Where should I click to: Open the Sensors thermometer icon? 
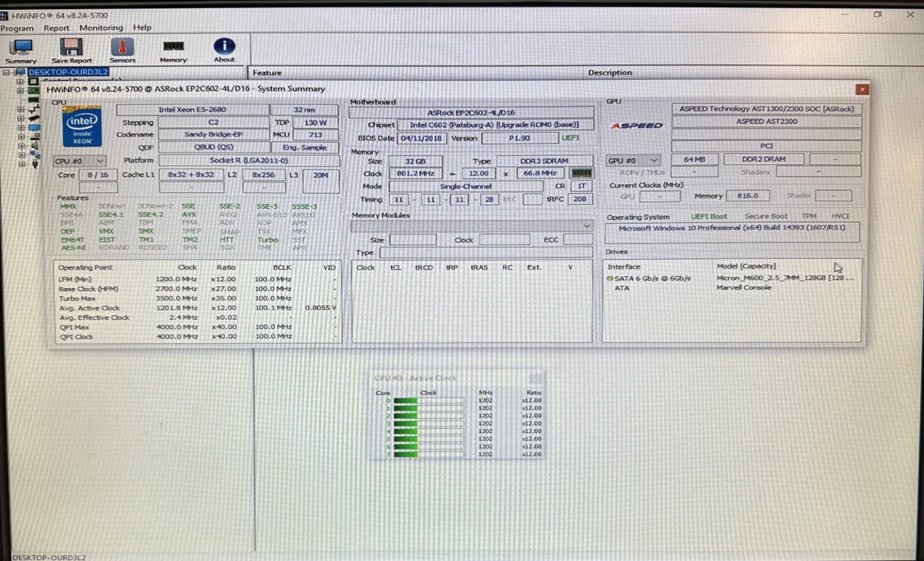pos(122,47)
